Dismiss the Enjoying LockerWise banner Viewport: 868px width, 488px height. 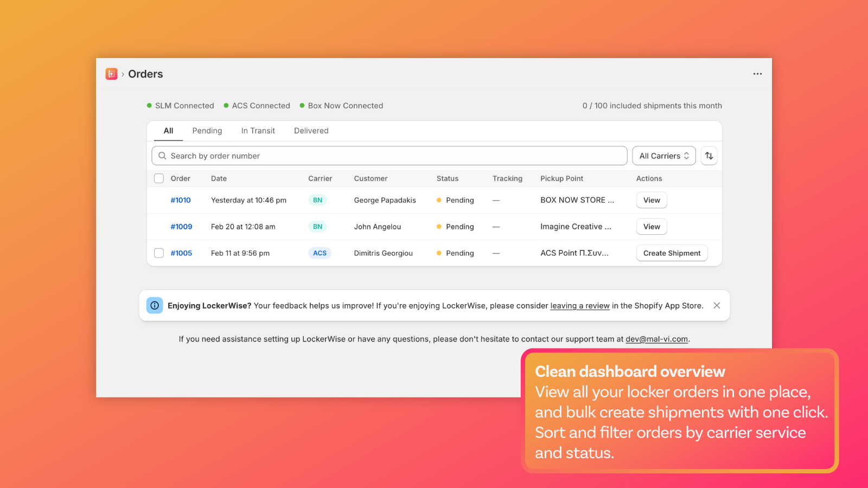tap(717, 305)
